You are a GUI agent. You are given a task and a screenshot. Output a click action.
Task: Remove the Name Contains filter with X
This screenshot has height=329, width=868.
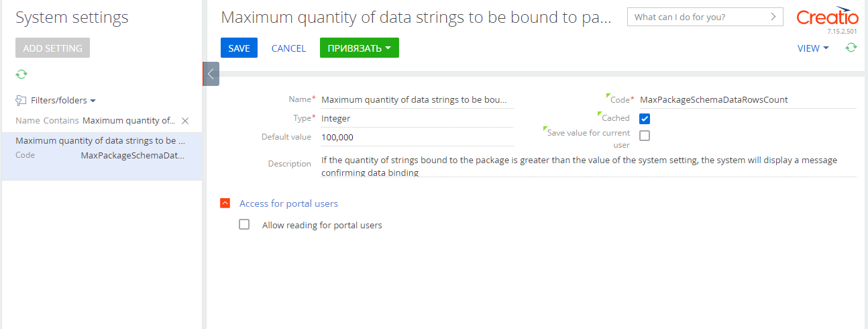(x=185, y=121)
